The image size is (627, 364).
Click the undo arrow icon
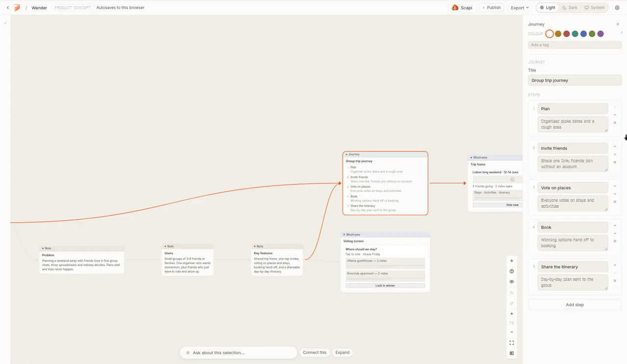click(512, 293)
